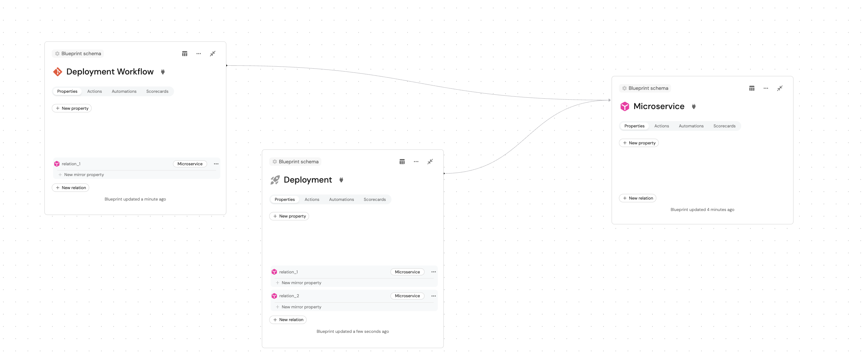Collapse the Deployment blueprint card
This screenshot has height=358, width=868.
pos(430,162)
